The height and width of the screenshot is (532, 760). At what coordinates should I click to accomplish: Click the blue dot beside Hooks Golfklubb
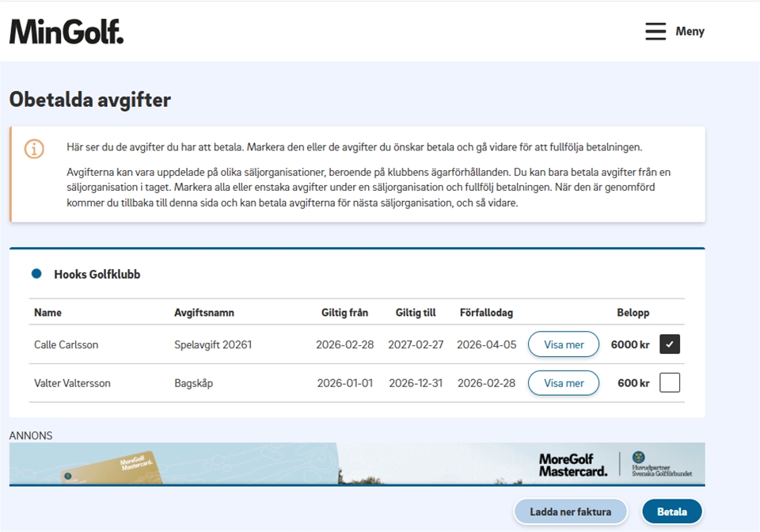36,274
